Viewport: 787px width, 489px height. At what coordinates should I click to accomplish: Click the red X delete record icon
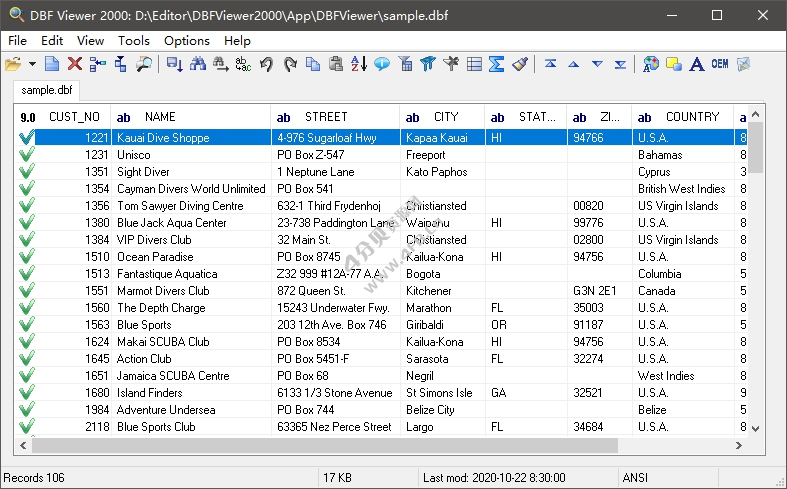(75, 64)
